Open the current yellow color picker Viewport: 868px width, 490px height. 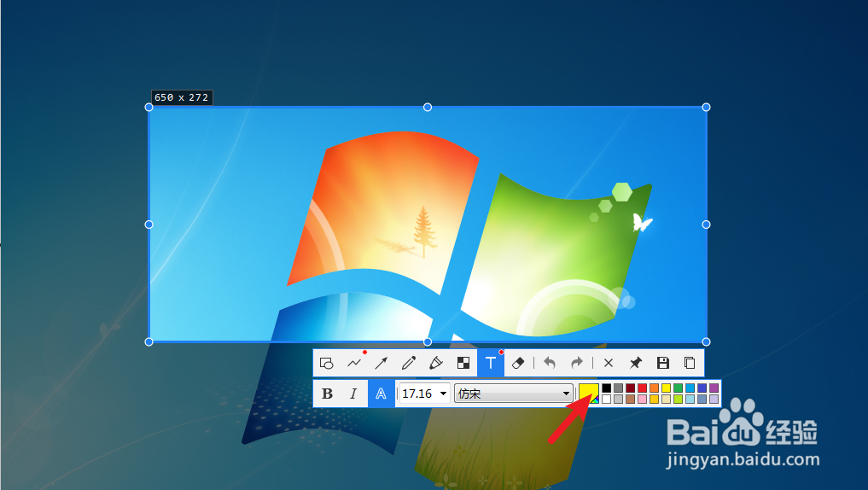pos(588,393)
